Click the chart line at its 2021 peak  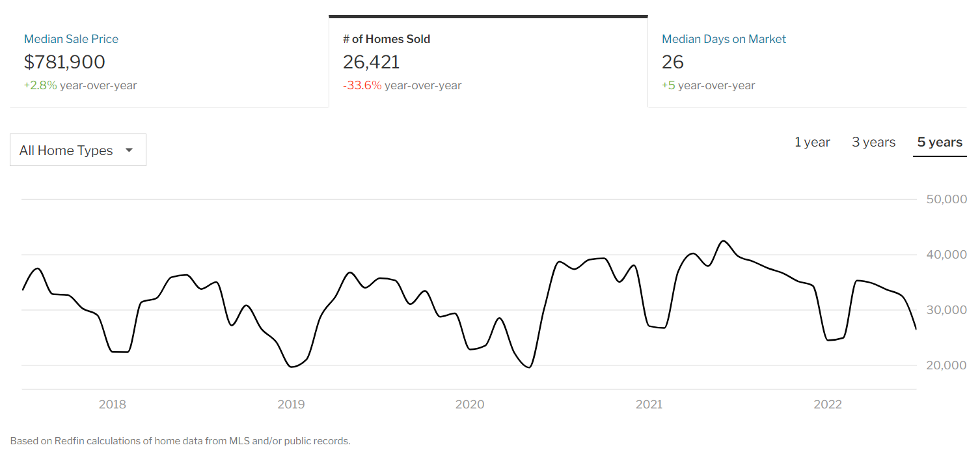coord(724,242)
